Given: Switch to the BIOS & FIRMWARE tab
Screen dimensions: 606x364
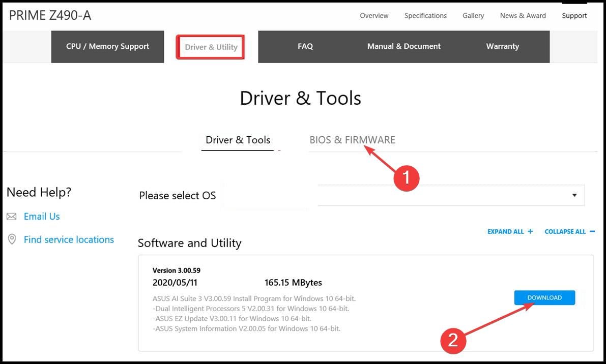Looking at the screenshot, I should [352, 140].
